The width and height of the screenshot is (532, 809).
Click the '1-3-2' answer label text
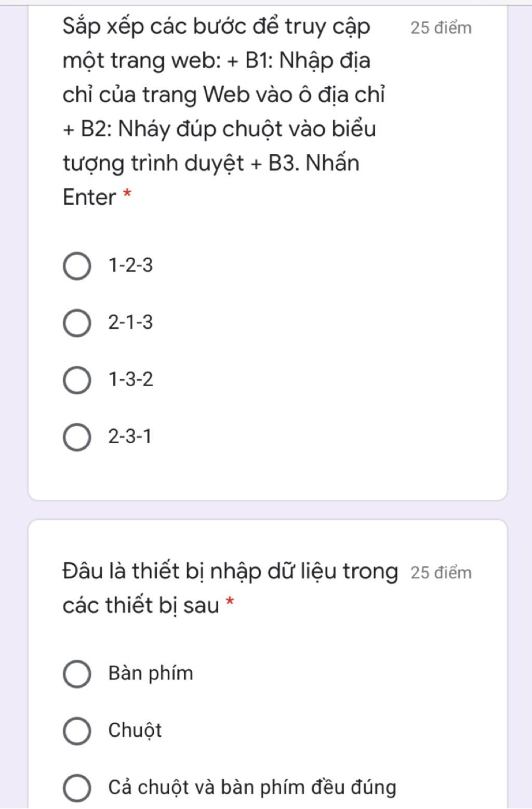pos(130,379)
